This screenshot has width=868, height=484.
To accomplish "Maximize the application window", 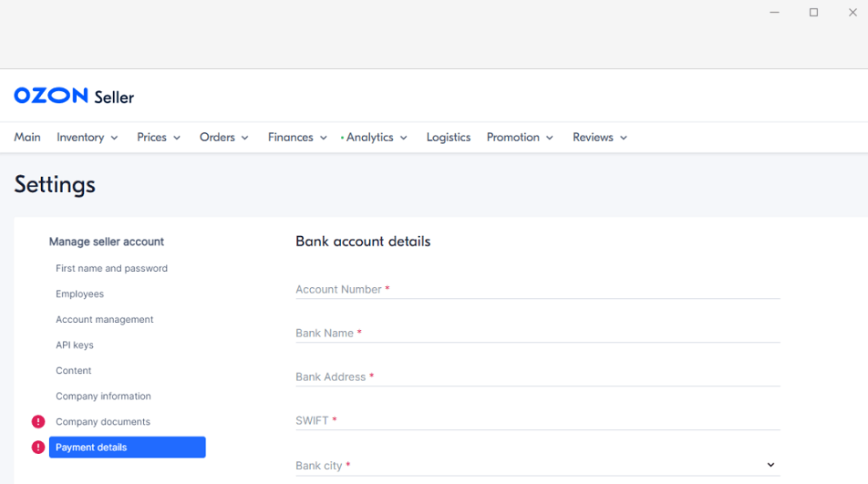I will 813,13.
